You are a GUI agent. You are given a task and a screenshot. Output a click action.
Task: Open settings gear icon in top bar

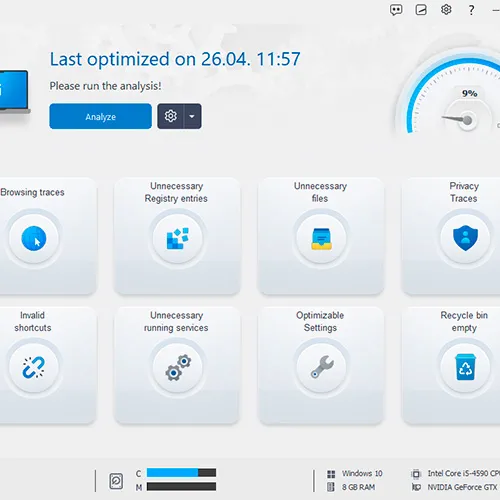tap(446, 9)
